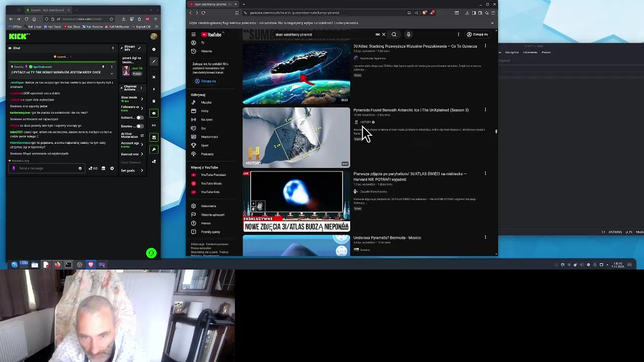
Task: Launch Firefox from the taskbar
Action: (x=57, y=264)
